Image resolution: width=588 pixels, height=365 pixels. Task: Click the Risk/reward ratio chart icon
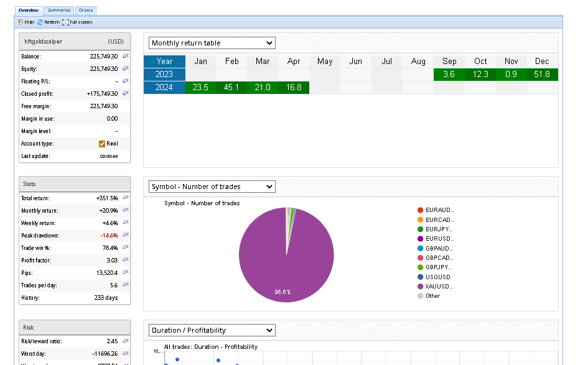[x=125, y=341]
